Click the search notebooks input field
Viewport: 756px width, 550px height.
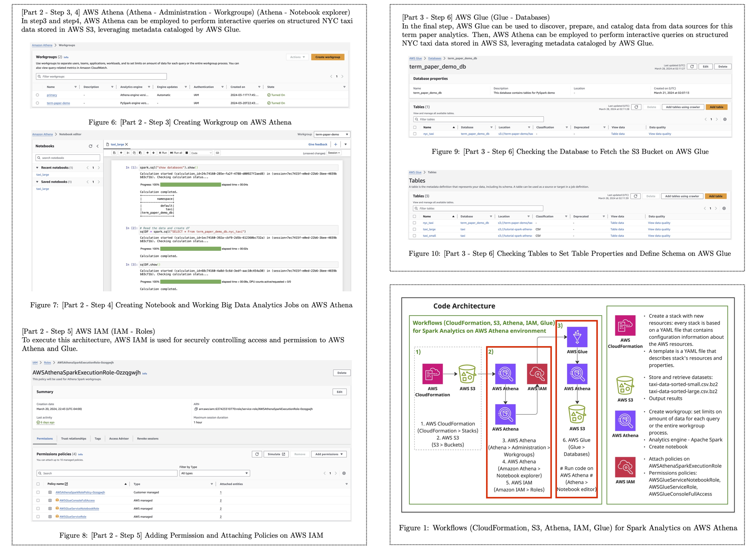tap(68, 158)
